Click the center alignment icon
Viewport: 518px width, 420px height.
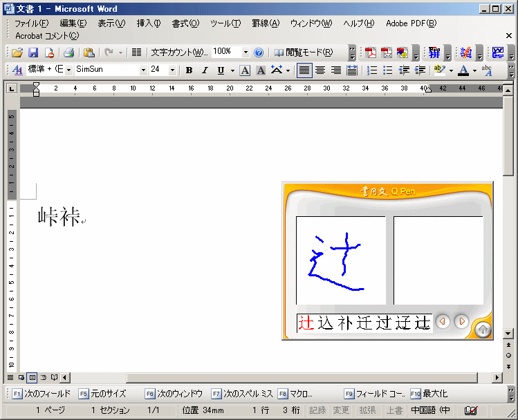(320, 70)
